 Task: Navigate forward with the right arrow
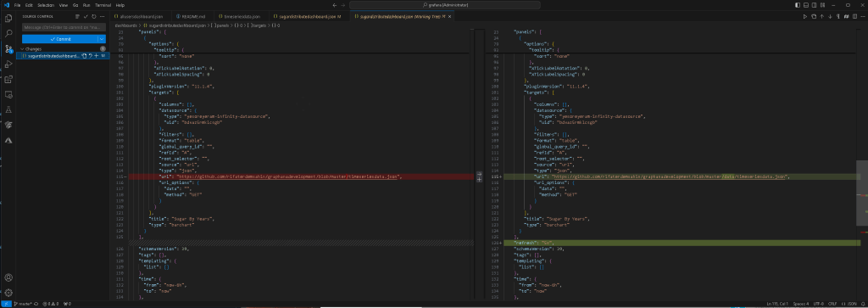(342, 5)
